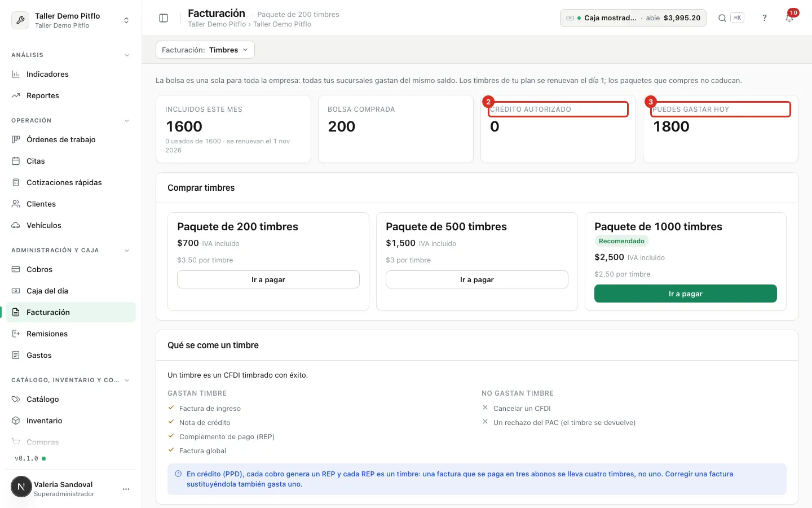Open notifications bell icon
The height and width of the screenshot is (508, 812).
[x=789, y=18]
